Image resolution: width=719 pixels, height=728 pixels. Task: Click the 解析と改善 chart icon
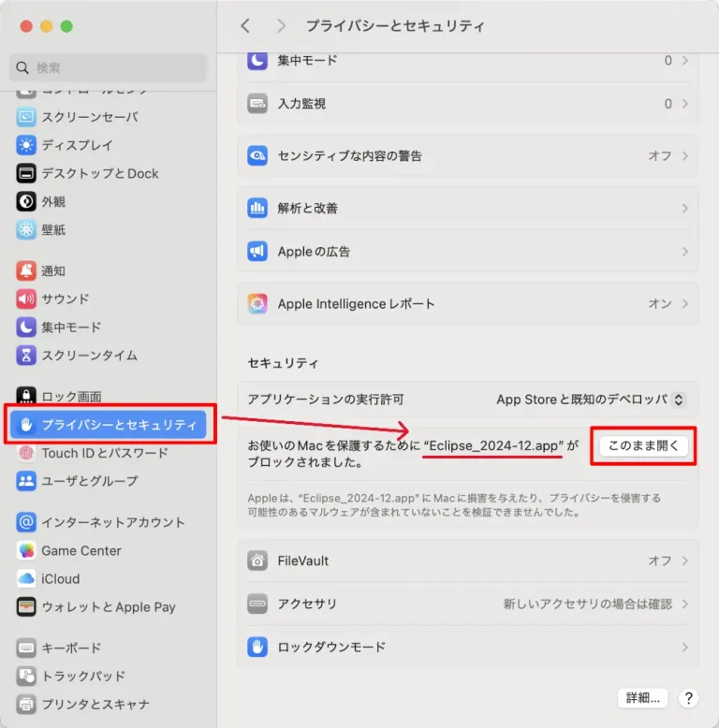(257, 208)
